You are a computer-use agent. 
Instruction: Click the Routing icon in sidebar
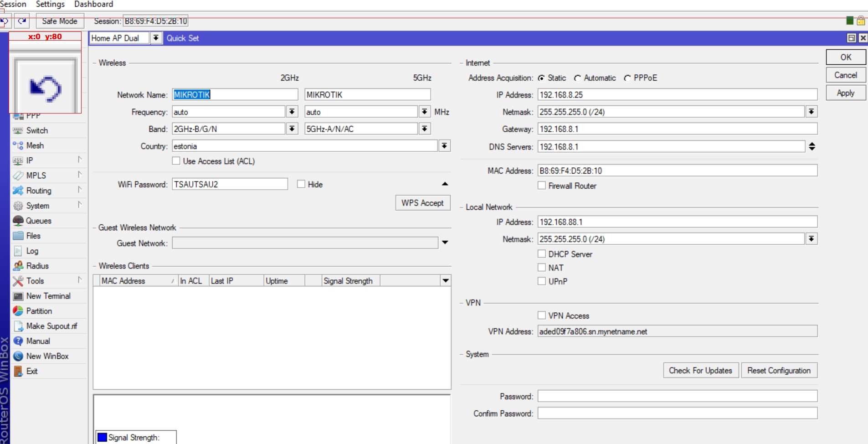pos(18,191)
